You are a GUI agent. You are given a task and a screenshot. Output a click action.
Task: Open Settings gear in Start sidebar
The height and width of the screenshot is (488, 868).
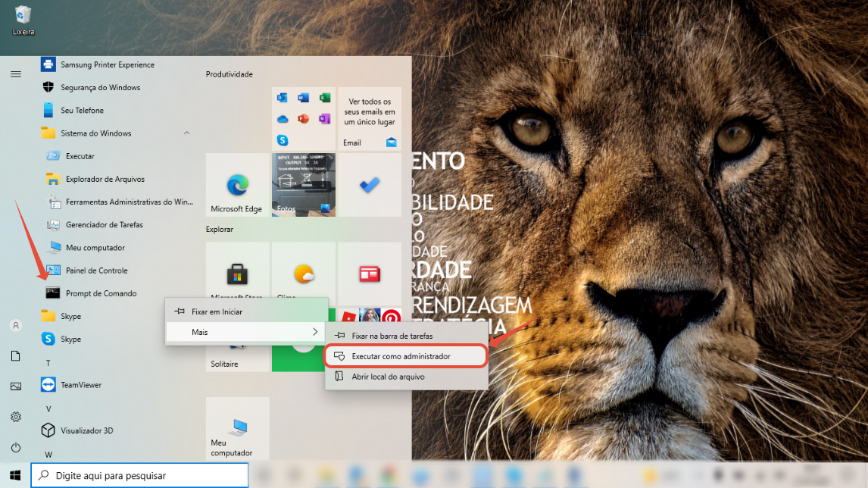tap(15, 417)
